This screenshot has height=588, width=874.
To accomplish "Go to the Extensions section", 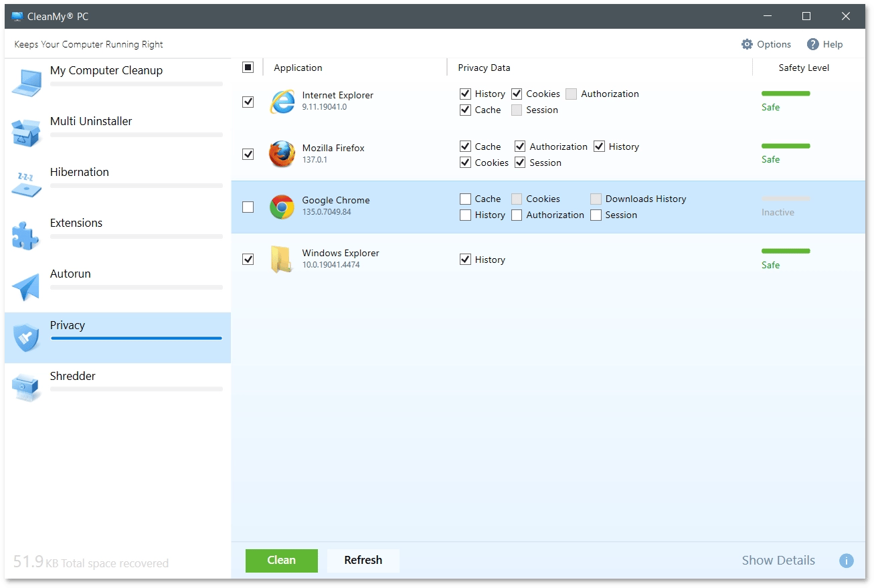I will click(118, 235).
